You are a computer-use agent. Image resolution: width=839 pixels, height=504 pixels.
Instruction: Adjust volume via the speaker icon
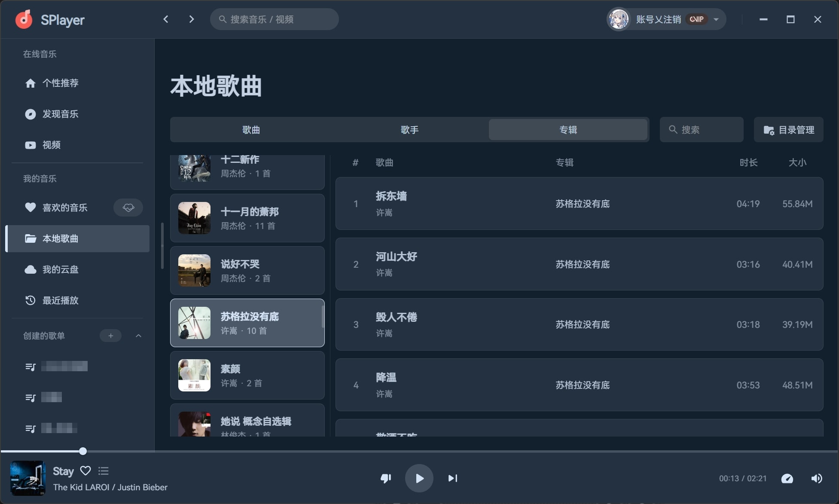(816, 478)
